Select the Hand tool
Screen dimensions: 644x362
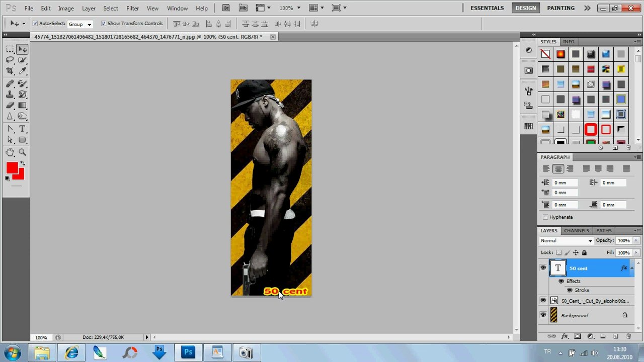[x=10, y=152]
